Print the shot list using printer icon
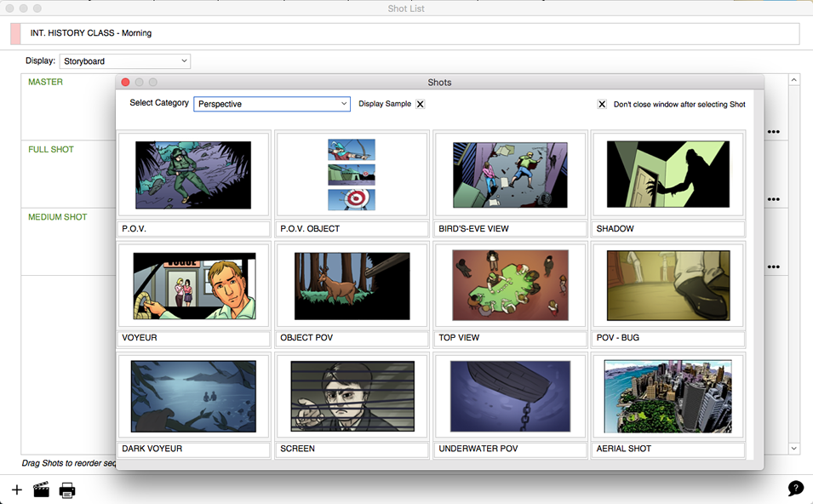 tap(67, 490)
